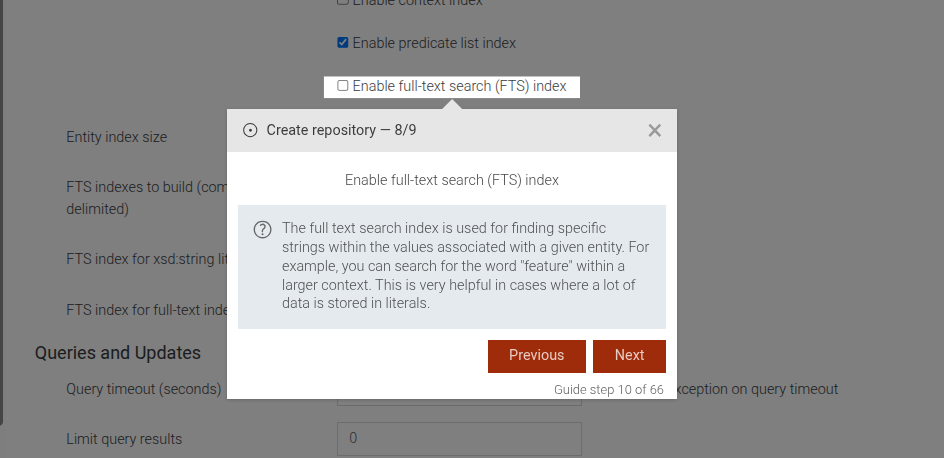Viewport: 944px width, 458px height.
Task: Uncheck Enable predicate list index
Action: (343, 43)
